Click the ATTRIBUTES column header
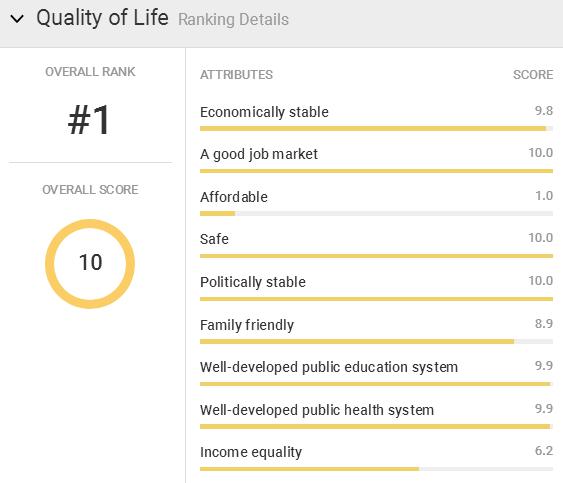This screenshot has width=563, height=483. tap(236, 75)
